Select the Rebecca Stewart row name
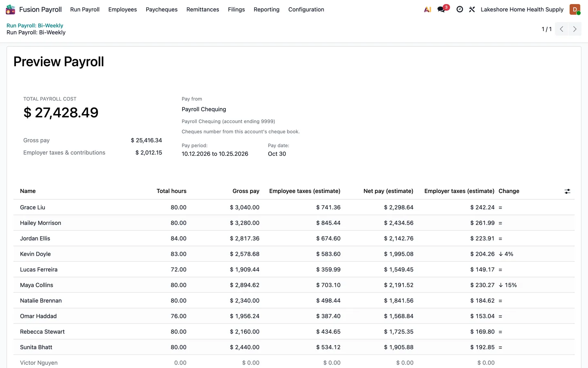This screenshot has height=368, width=588. click(42, 332)
